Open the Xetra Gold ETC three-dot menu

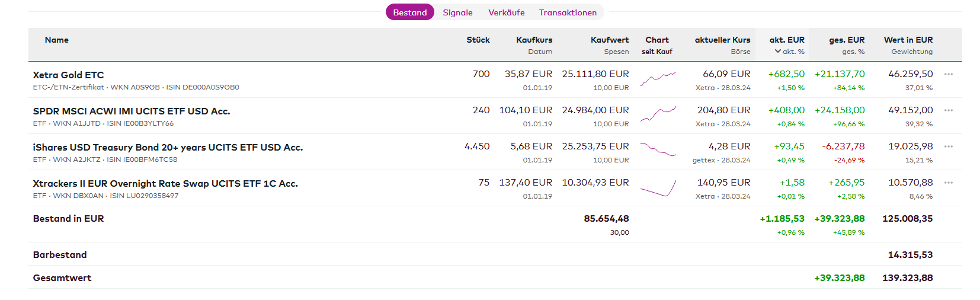[948, 74]
